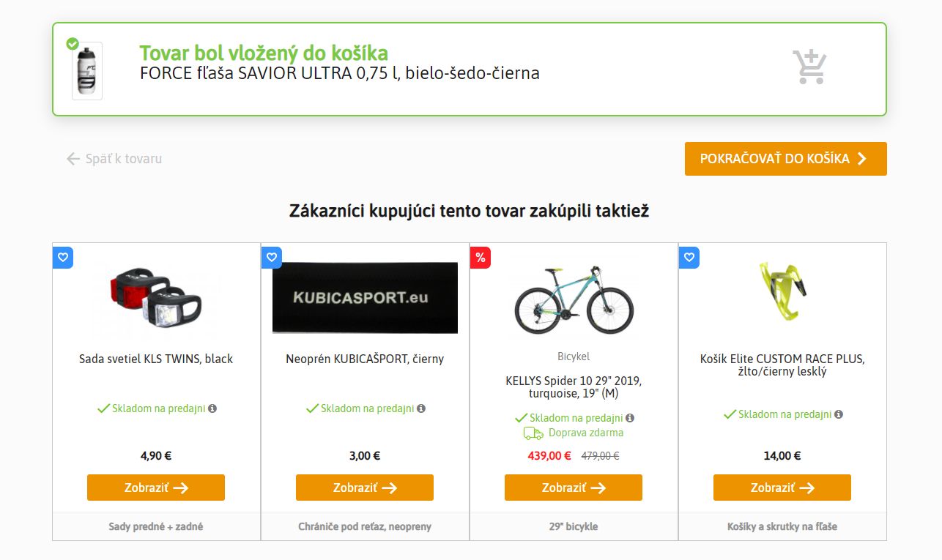This screenshot has height=560, width=942.
Task: Click the KELLYS Spider bicycle image
Action: pyautogui.click(x=574, y=300)
